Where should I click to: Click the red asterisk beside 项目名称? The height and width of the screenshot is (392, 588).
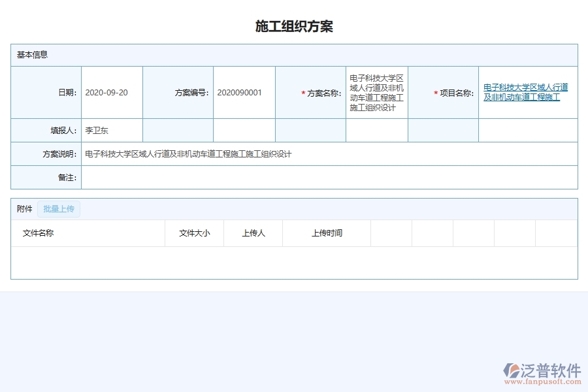click(x=434, y=92)
